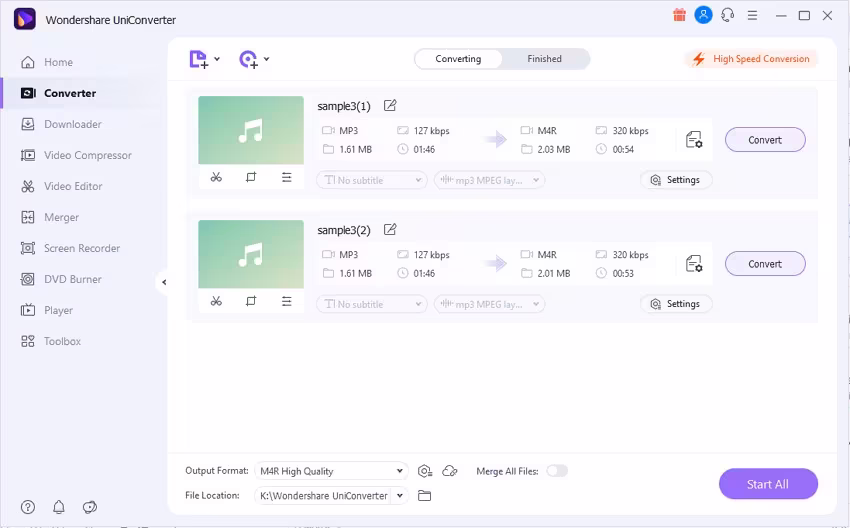Open the effects list icon for sample3(1)

(x=286, y=177)
